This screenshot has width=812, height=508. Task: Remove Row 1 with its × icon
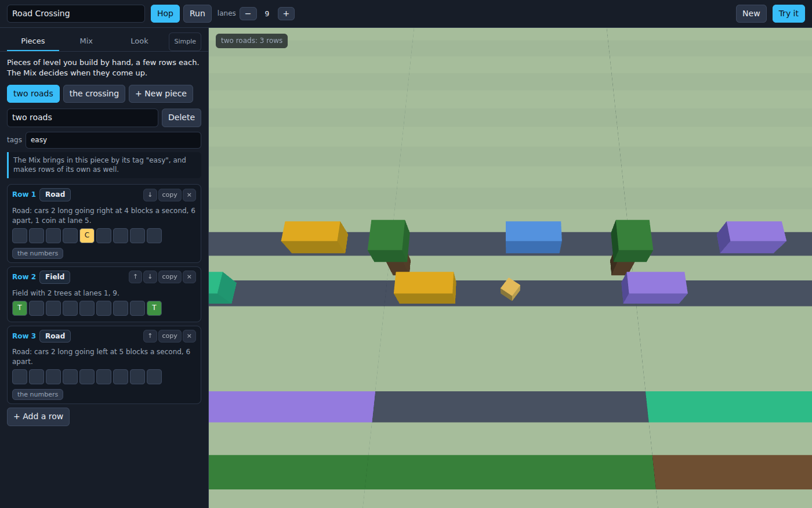click(x=189, y=195)
